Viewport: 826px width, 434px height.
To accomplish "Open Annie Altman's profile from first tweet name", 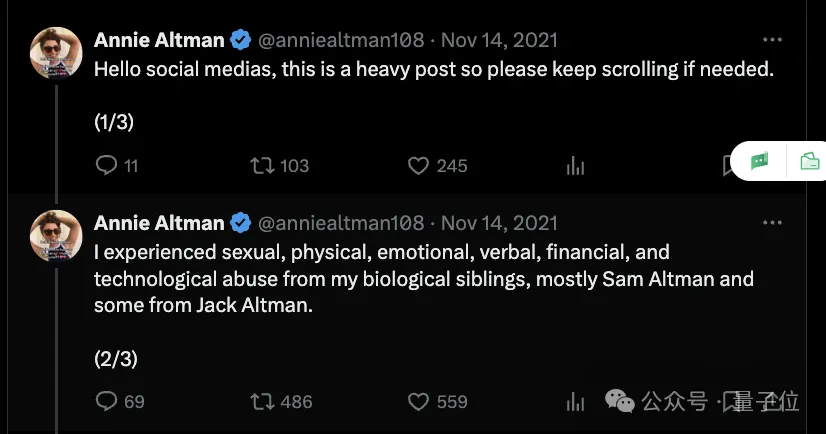I will 159,40.
